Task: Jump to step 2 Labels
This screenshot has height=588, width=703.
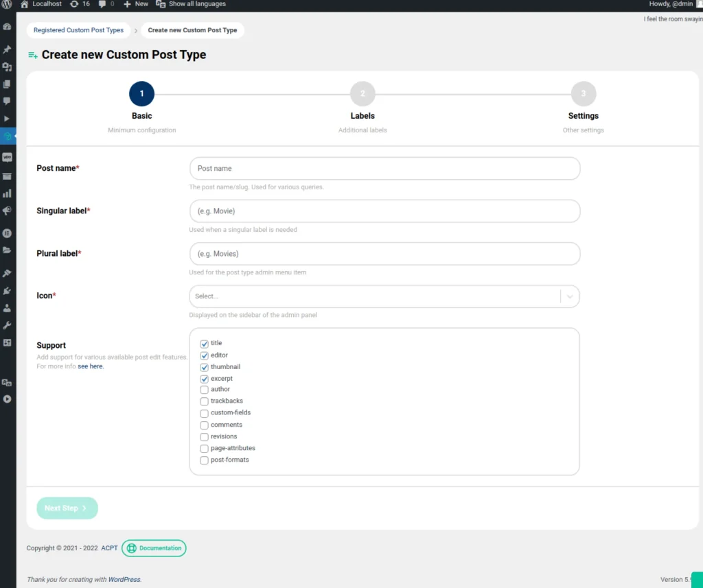Action: (x=362, y=94)
